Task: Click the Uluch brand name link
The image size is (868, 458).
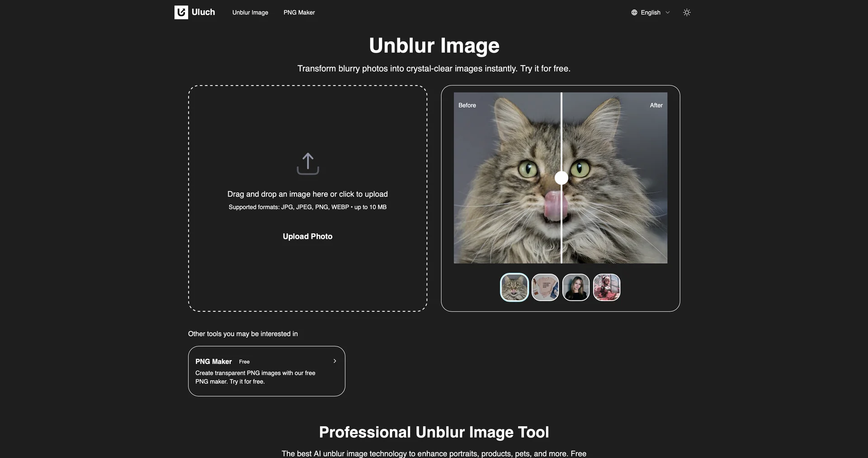Action: click(x=203, y=12)
